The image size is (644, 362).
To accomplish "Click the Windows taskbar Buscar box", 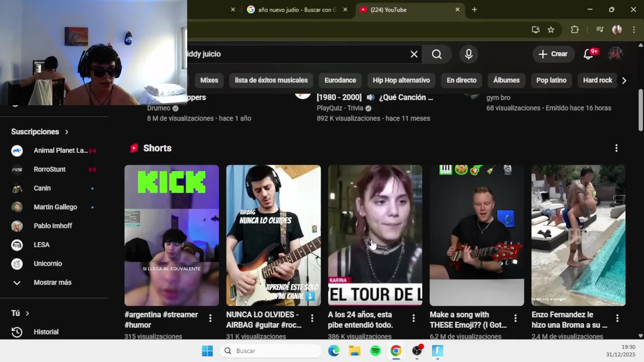I will pyautogui.click(x=271, y=351).
